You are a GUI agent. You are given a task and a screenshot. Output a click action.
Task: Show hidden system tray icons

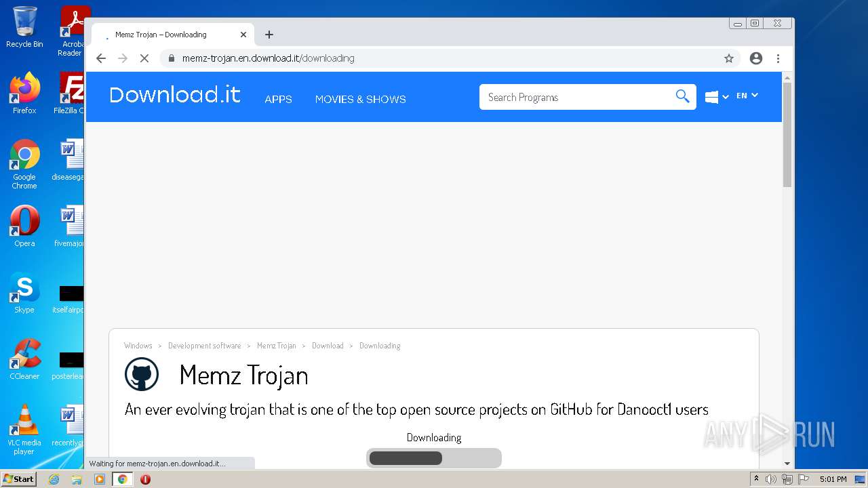[756, 479]
